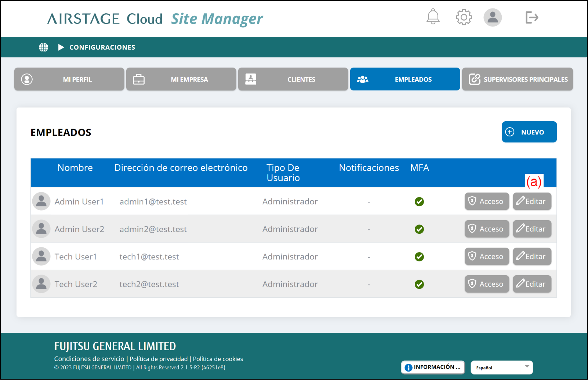This screenshot has height=380, width=588.
Task: Open the notifications bell icon
Action: click(x=433, y=17)
